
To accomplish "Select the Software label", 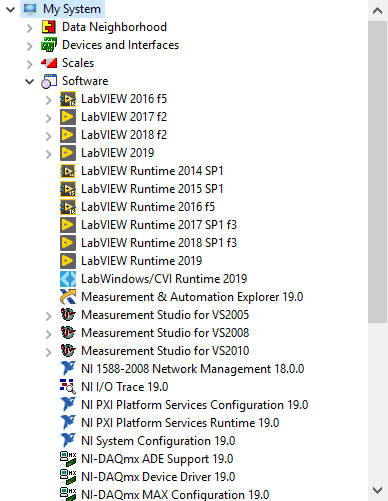I will 85,81.
